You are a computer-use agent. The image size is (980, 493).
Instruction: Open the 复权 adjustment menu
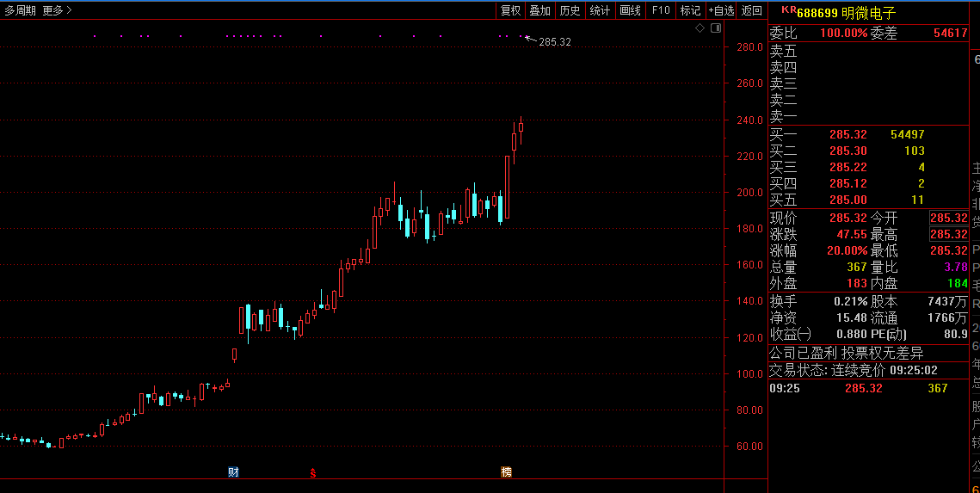point(510,10)
